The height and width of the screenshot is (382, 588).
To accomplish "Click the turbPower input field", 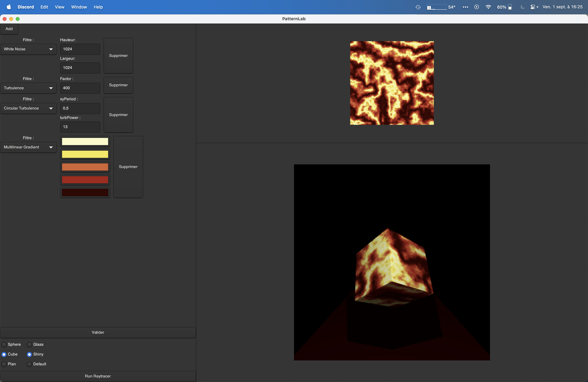I will point(80,127).
